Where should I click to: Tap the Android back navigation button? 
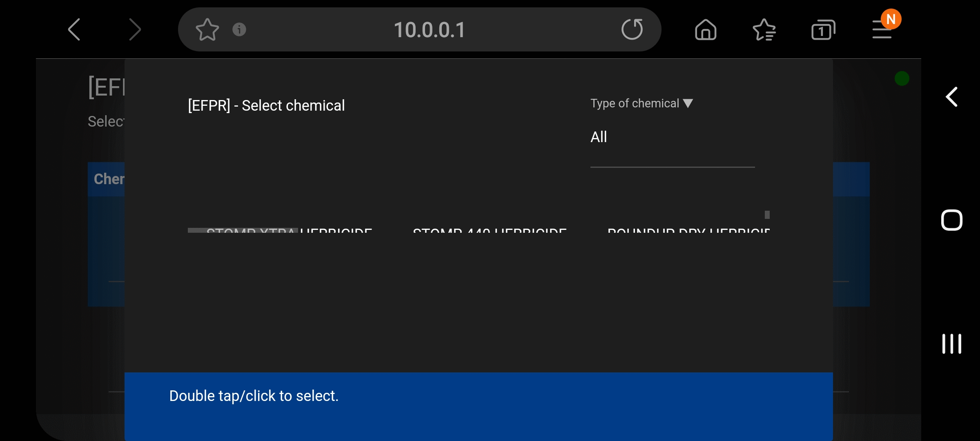pyautogui.click(x=952, y=97)
